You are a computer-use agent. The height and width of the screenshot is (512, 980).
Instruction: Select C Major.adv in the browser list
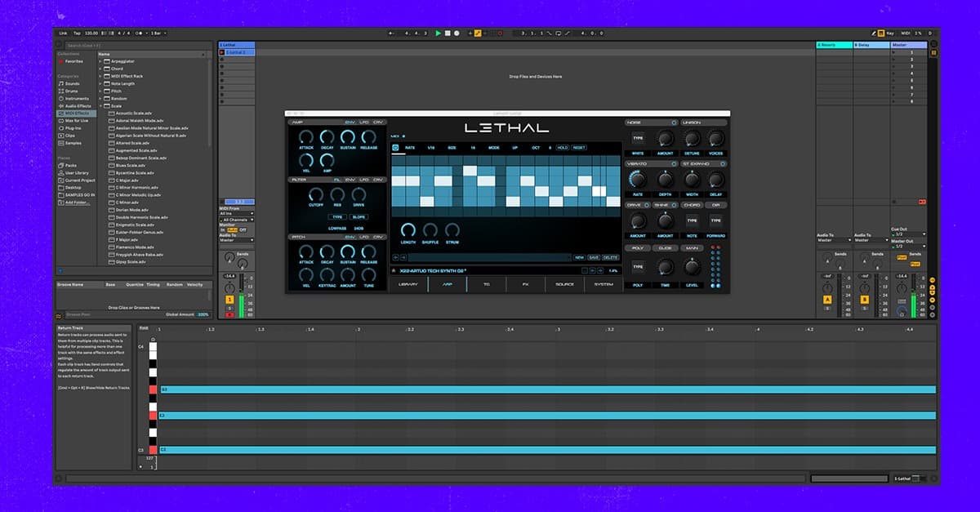click(x=127, y=180)
